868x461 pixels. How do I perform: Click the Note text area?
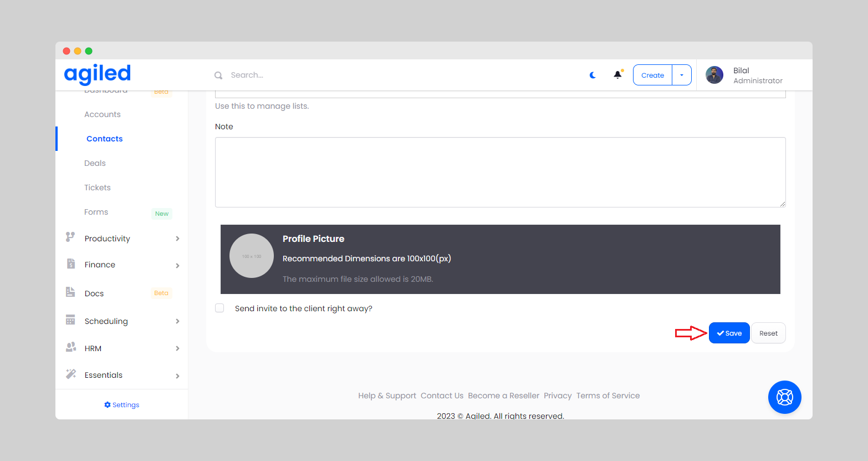(500, 172)
